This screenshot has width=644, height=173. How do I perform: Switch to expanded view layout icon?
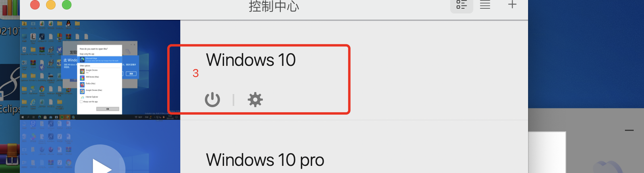pos(461,5)
